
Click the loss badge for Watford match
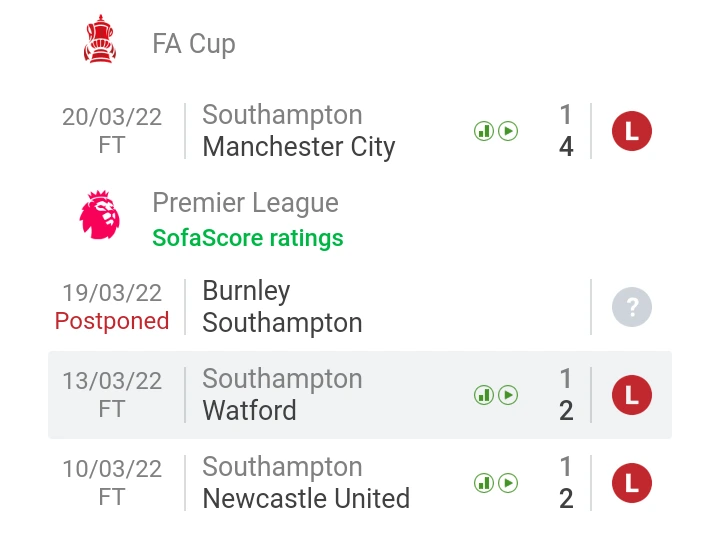click(632, 395)
